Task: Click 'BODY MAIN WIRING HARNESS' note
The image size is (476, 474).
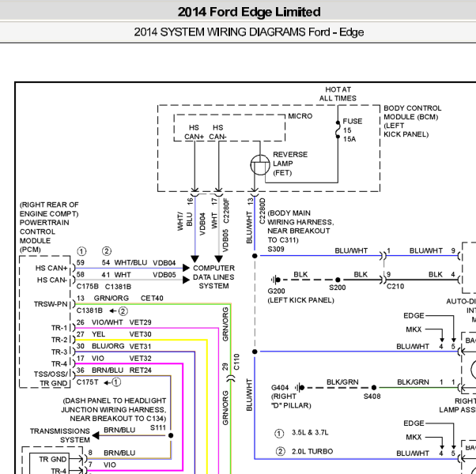Action: click(300, 226)
